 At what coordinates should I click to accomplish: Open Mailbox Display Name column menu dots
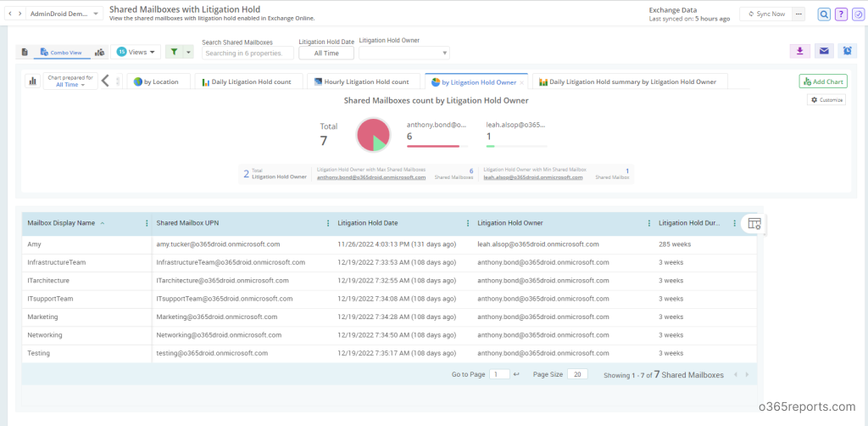pyautogui.click(x=147, y=223)
